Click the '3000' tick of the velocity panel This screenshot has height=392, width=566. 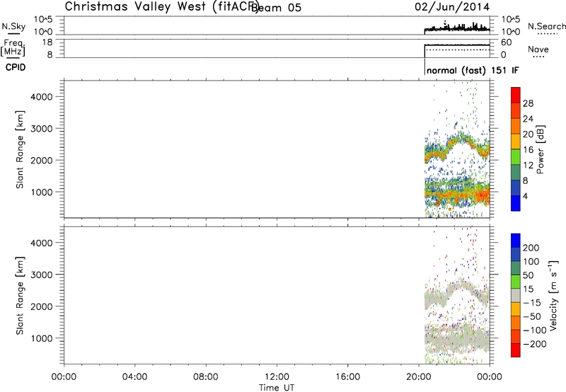point(42,275)
